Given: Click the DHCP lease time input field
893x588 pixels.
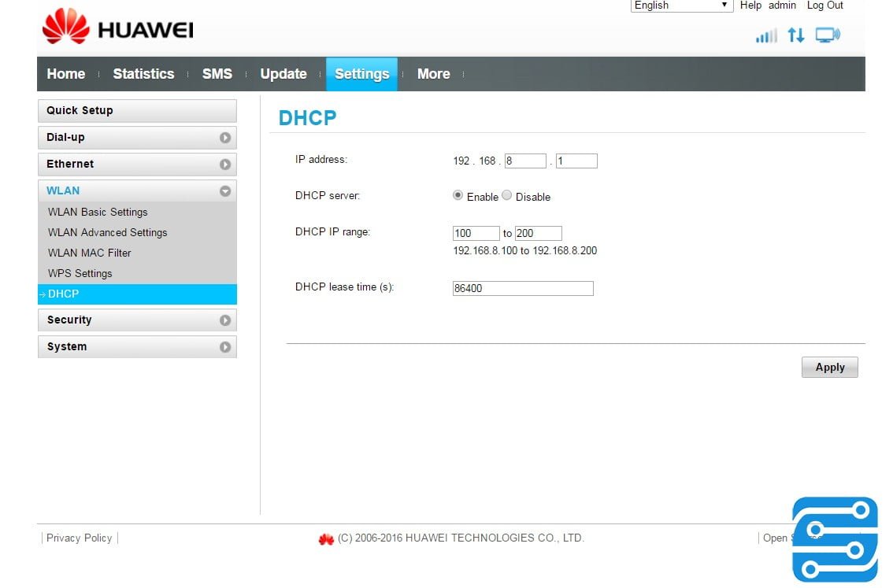Looking at the screenshot, I should pos(522,288).
